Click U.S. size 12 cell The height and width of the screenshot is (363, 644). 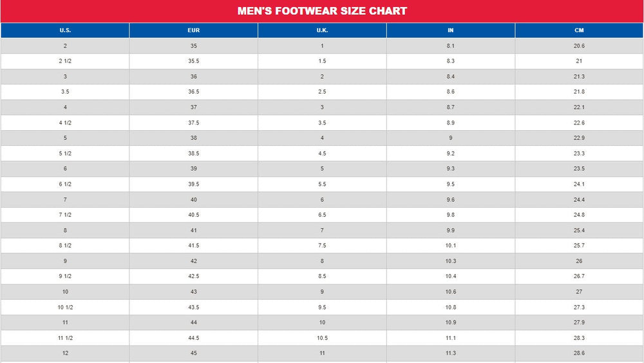click(x=65, y=353)
